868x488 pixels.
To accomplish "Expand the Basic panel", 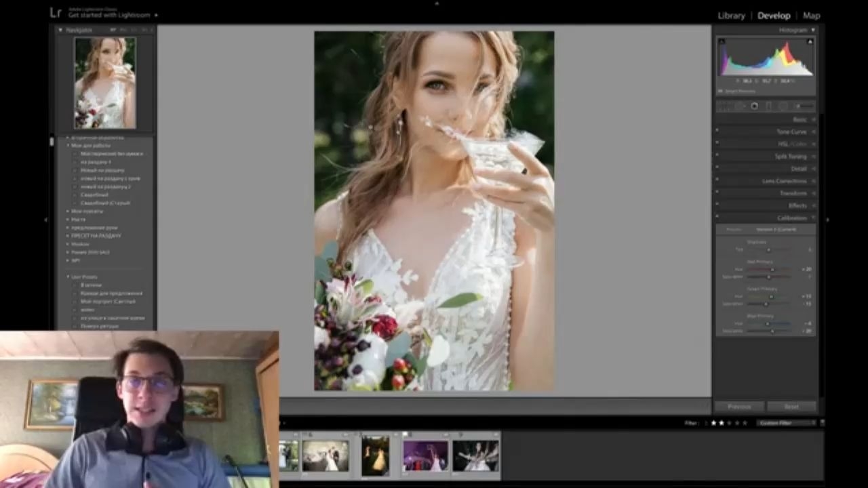I will point(766,119).
